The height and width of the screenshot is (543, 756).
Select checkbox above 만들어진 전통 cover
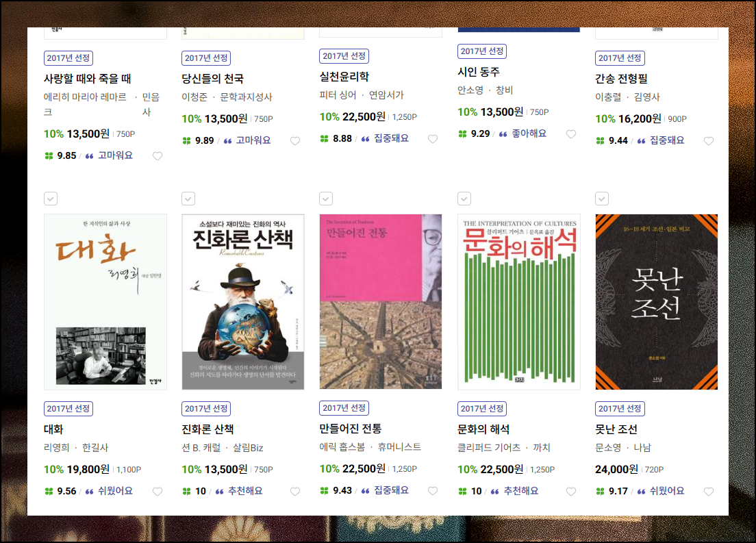[x=326, y=199]
